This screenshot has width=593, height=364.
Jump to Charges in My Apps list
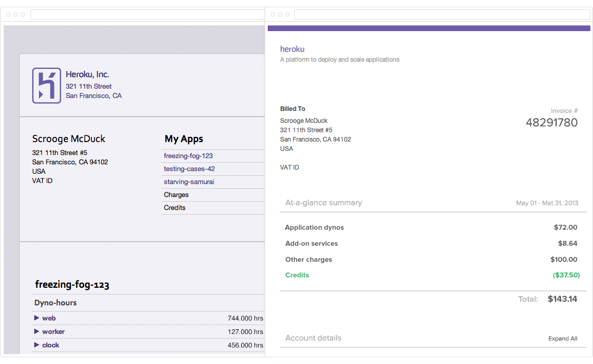[176, 194]
